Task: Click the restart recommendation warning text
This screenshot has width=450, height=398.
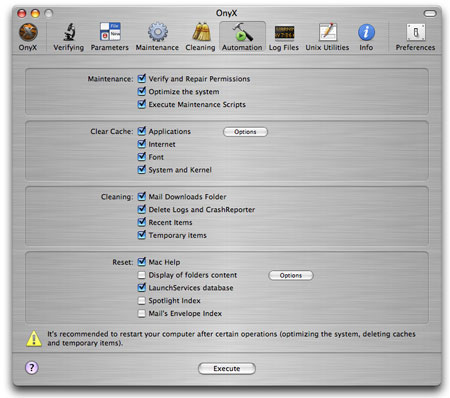Action: click(x=231, y=338)
